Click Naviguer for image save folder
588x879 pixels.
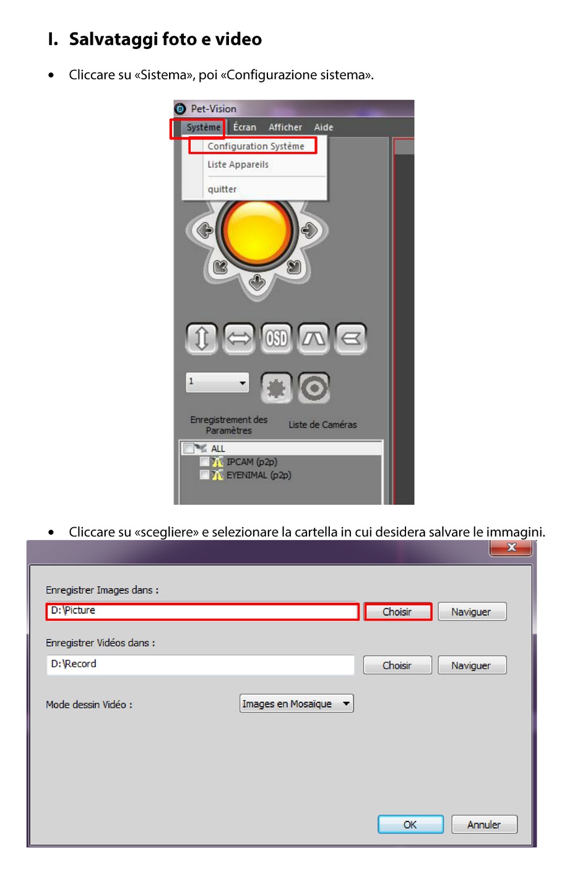472,612
